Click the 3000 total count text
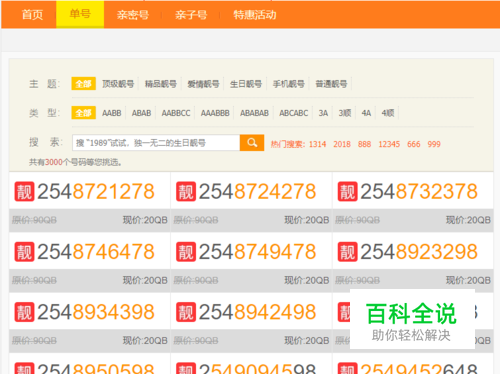The image size is (500, 374). [x=54, y=162]
